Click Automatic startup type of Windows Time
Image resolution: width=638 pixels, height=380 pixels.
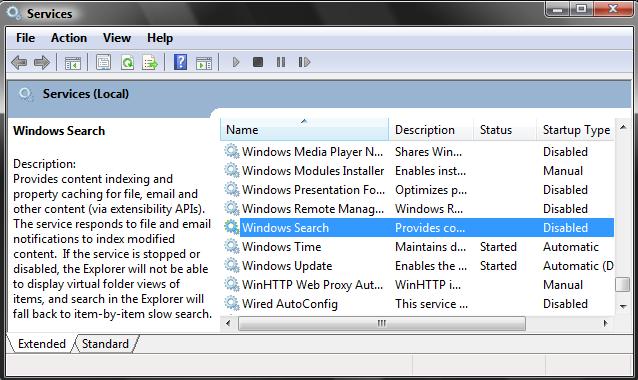[570, 247]
